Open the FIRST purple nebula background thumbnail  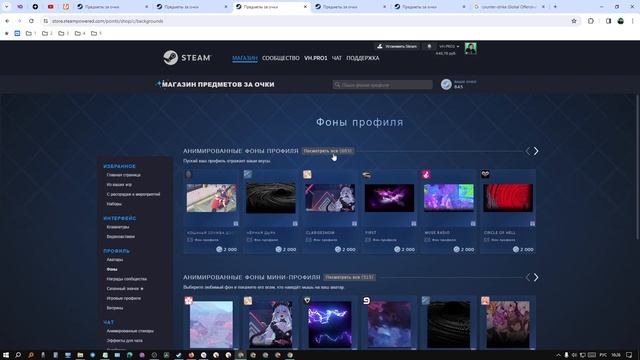[x=389, y=198]
